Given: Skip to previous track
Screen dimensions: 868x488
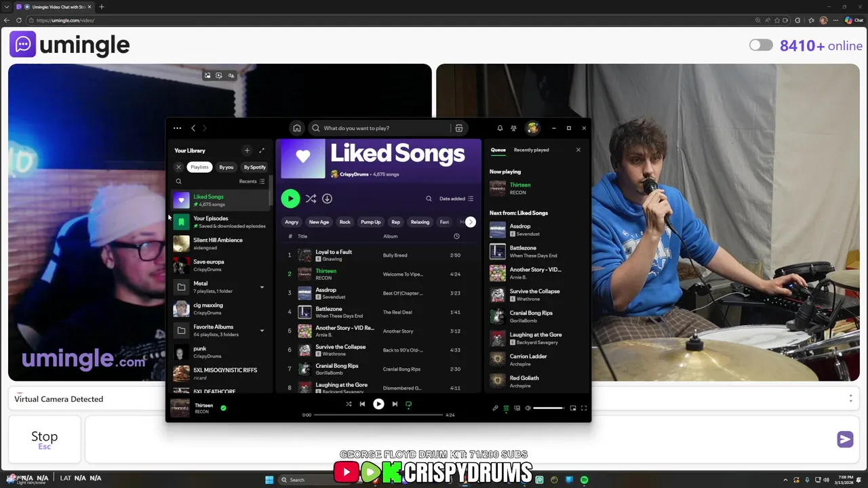Looking at the screenshot, I should click(362, 404).
